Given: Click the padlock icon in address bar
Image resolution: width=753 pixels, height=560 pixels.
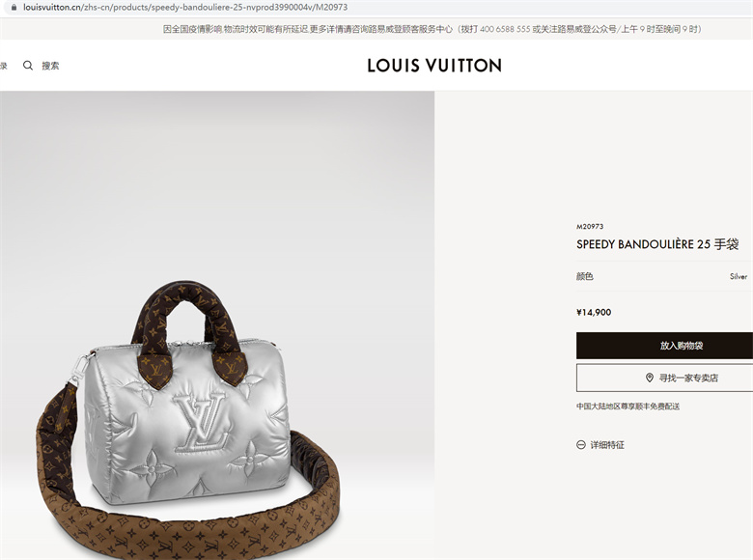Looking at the screenshot, I should pyautogui.click(x=14, y=7).
